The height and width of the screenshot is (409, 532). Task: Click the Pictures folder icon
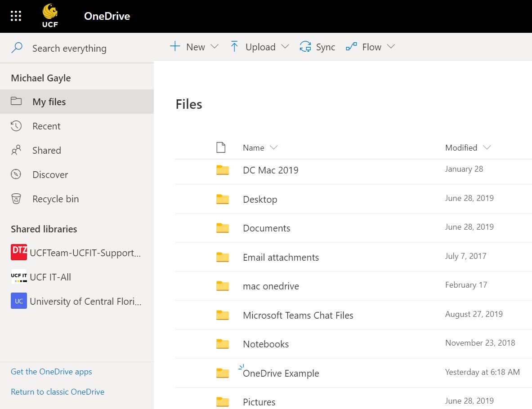click(x=223, y=402)
